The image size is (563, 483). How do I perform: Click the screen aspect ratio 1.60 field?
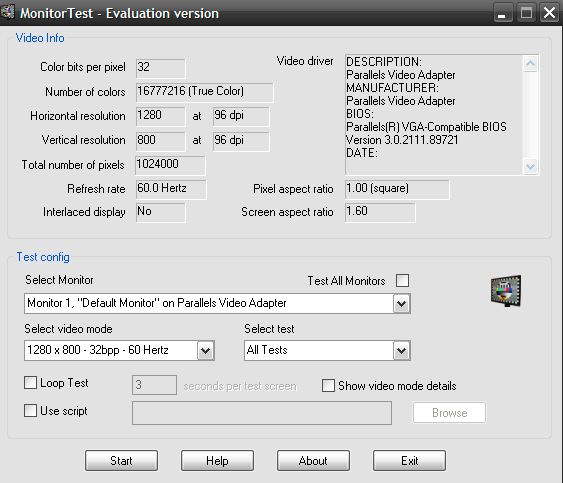point(380,212)
